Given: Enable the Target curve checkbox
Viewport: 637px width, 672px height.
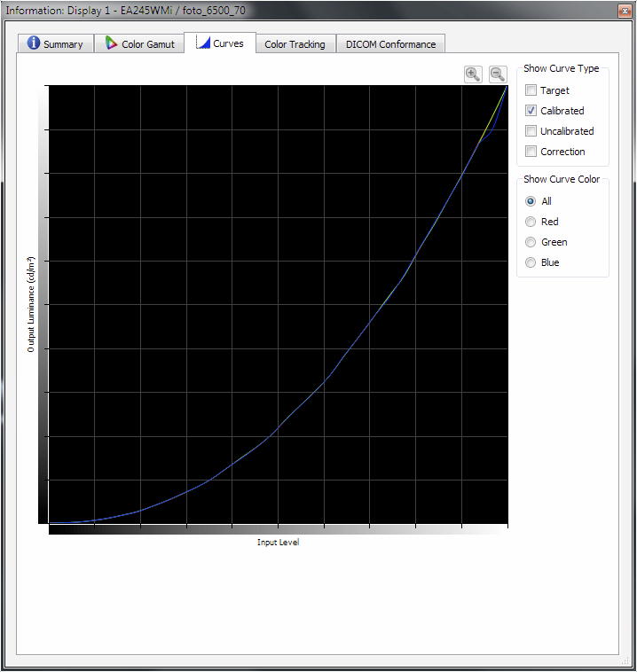Looking at the screenshot, I should click(531, 90).
